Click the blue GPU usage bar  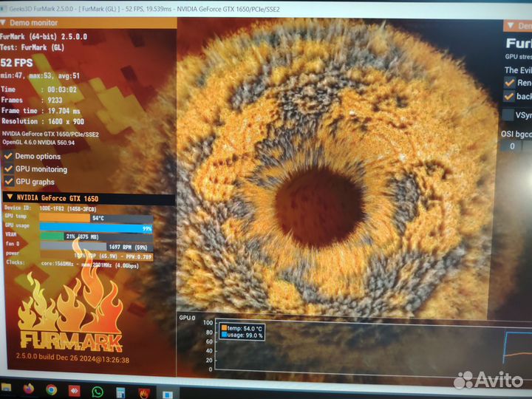point(96,228)
